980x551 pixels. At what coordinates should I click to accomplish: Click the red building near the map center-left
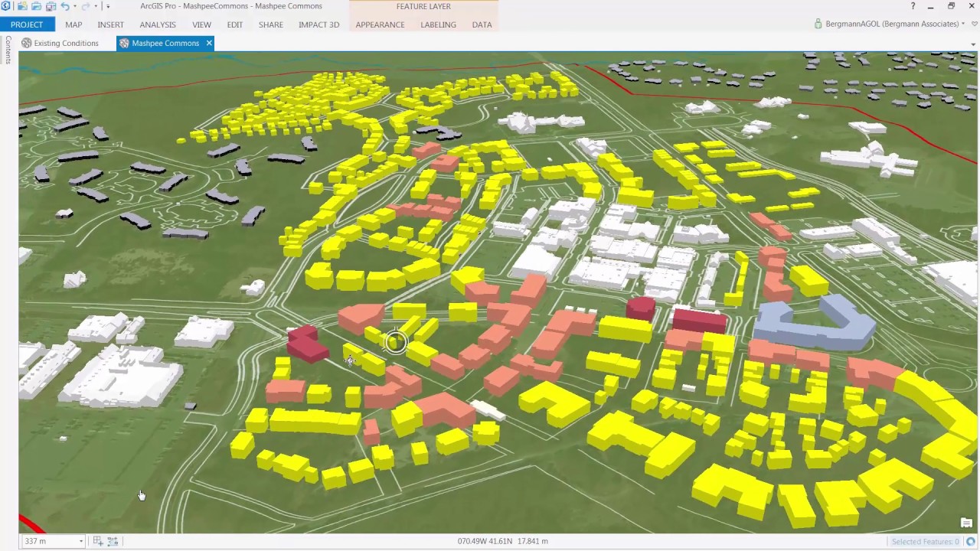coord(307,344)
